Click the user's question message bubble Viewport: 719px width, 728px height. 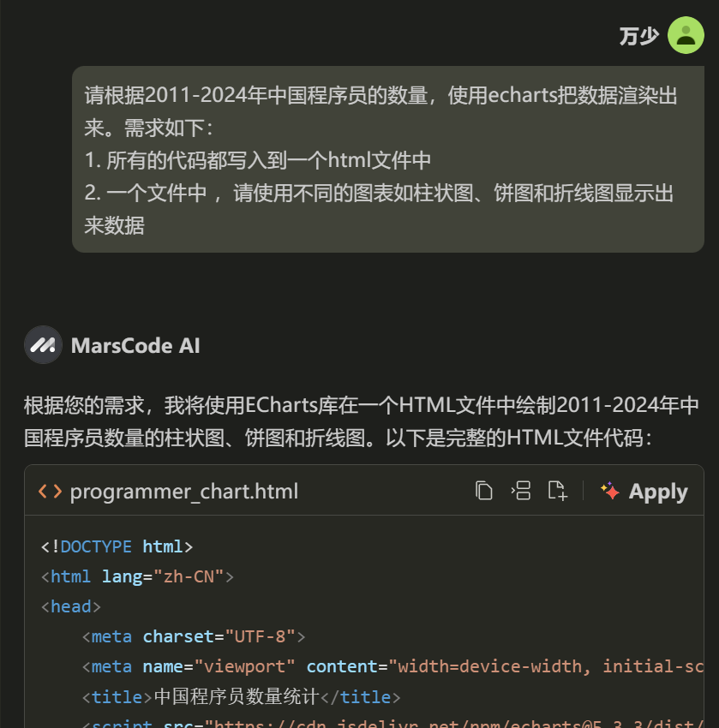click(388, 159)
